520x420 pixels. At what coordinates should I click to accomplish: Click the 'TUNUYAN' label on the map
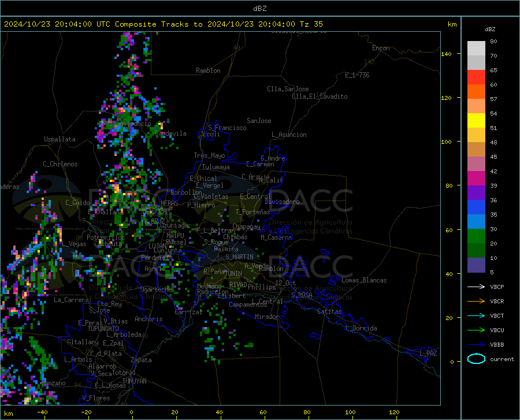[x=134, y=381]
